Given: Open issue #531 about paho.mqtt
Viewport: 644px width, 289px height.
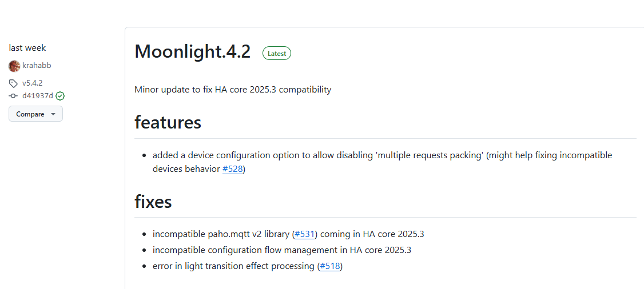Looking at the screenshot, I should pyautogui.click(x=304, y=235).
